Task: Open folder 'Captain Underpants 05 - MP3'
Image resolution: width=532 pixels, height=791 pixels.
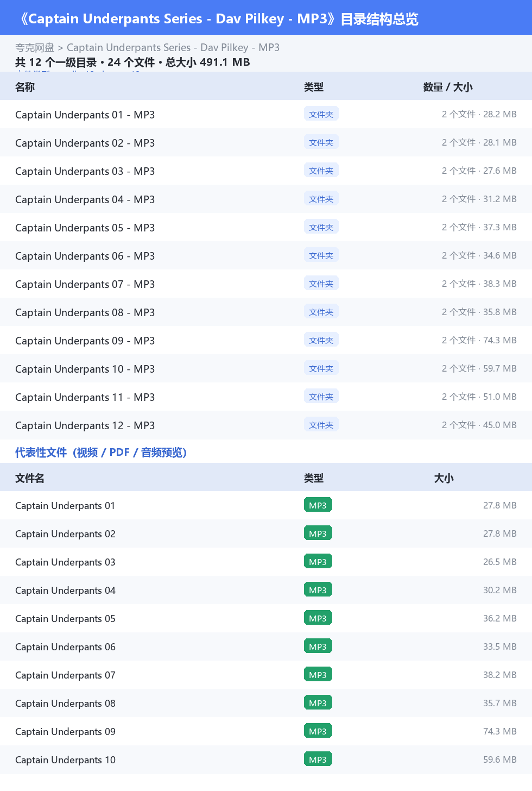Action: coord(85,228)
